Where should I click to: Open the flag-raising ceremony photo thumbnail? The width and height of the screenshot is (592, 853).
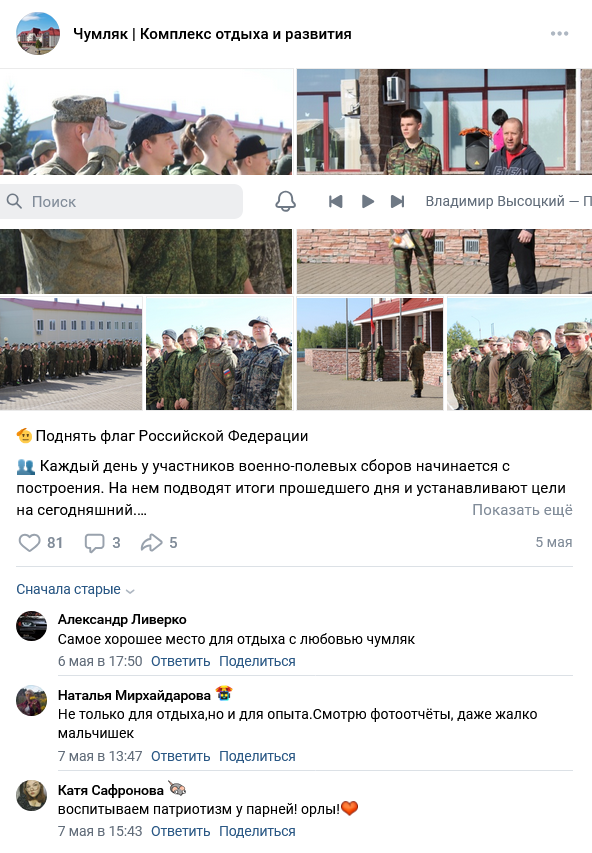(370, 354)
